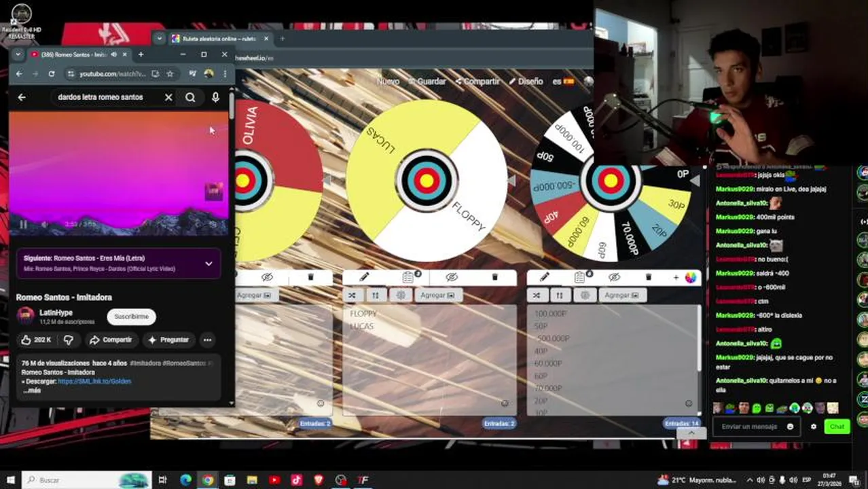Click Nuevo in the wheel menu

point(388,81)
